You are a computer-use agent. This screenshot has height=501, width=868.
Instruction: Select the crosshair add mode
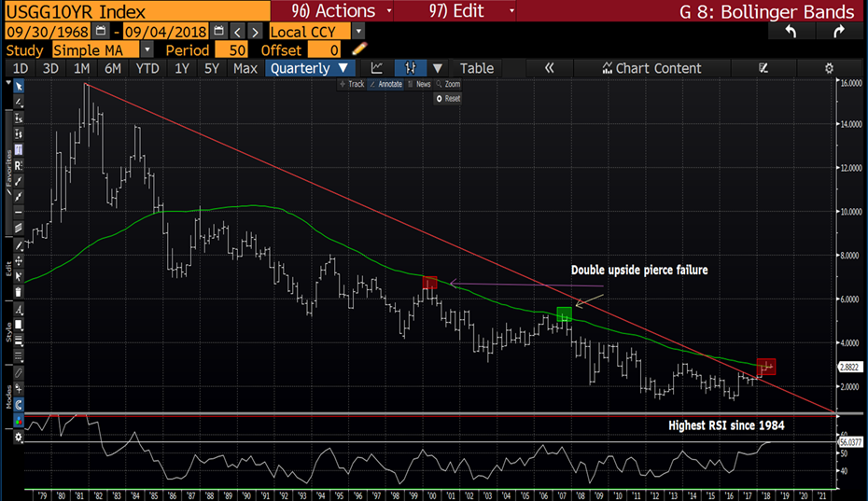point(19,389)
